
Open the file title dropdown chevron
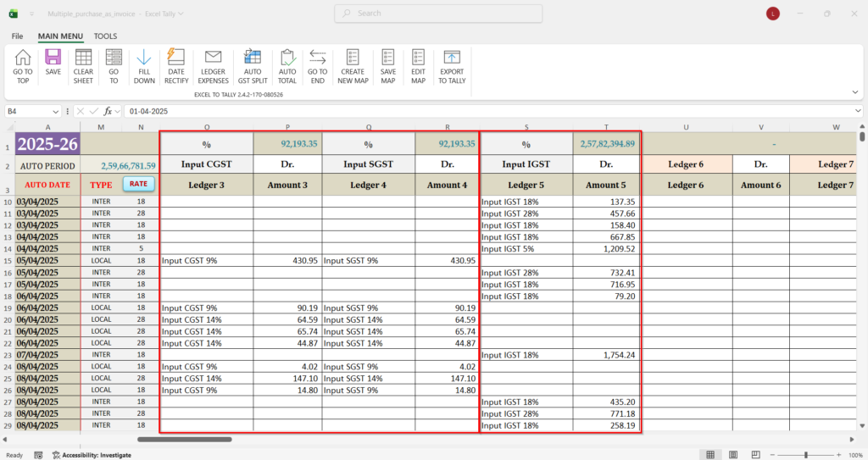pos(181,14)
